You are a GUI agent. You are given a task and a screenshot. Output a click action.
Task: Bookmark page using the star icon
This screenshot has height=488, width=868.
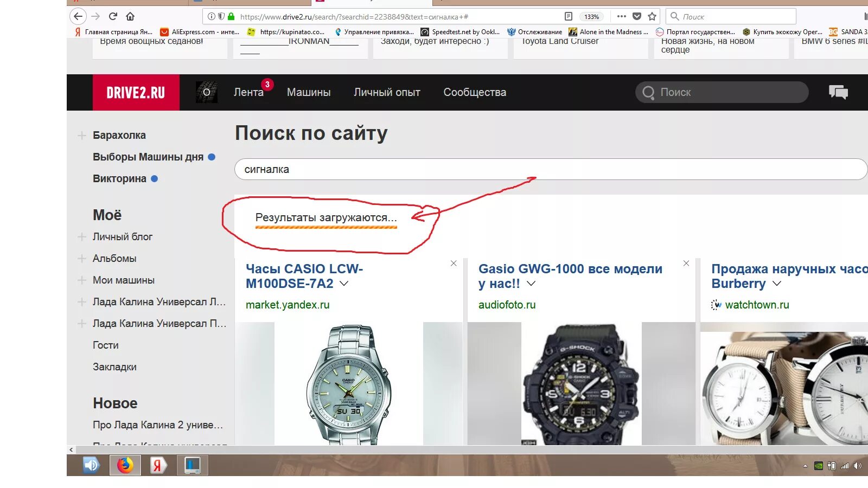pyautogui.click(x=653, y=16)
